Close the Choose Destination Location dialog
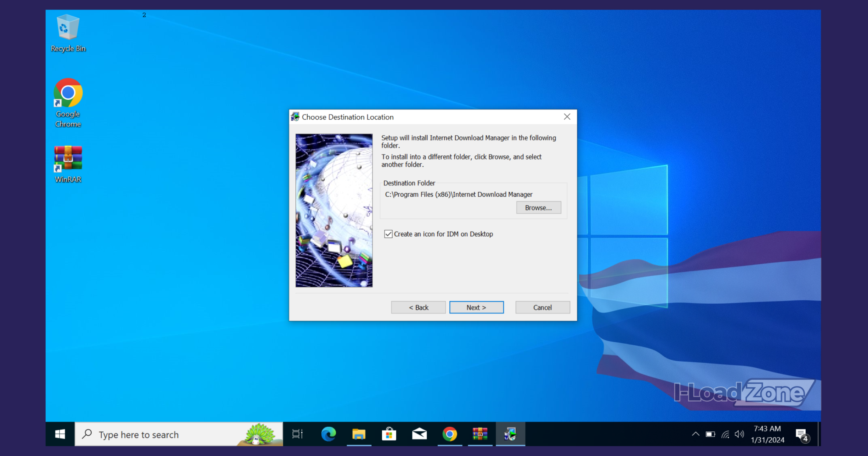The width and height of the screenshot is (868, 456). 567,117
